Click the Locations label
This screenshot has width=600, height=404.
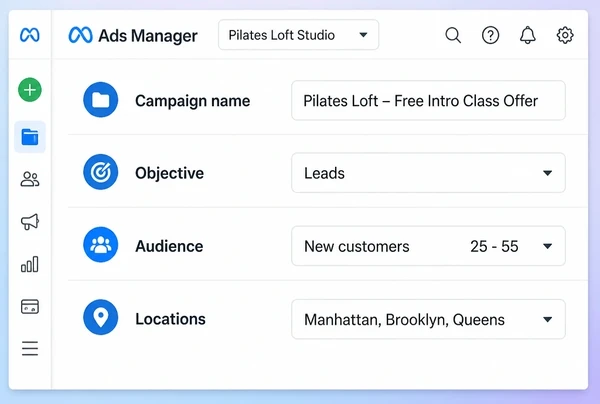click(x=170, y=319)
